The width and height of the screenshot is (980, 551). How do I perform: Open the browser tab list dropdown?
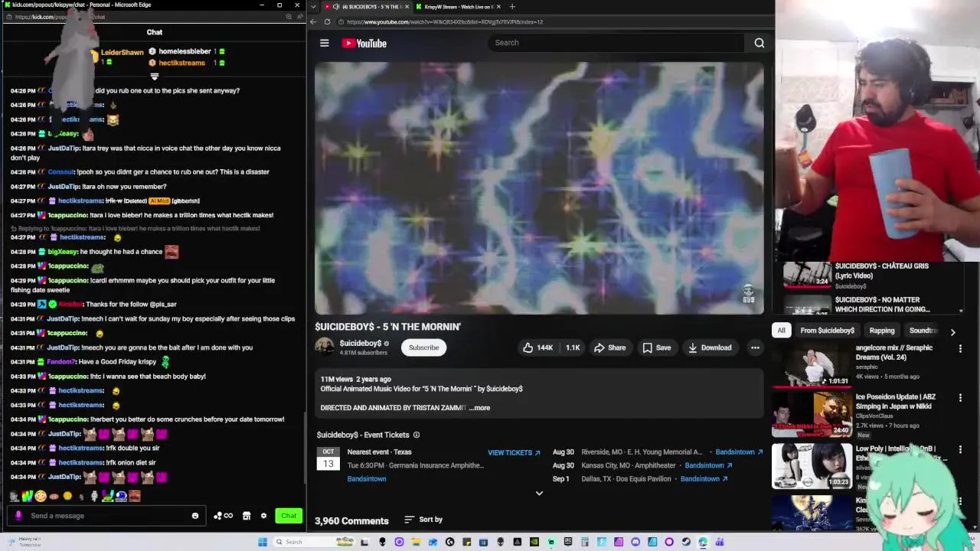[x=312, y=7]
